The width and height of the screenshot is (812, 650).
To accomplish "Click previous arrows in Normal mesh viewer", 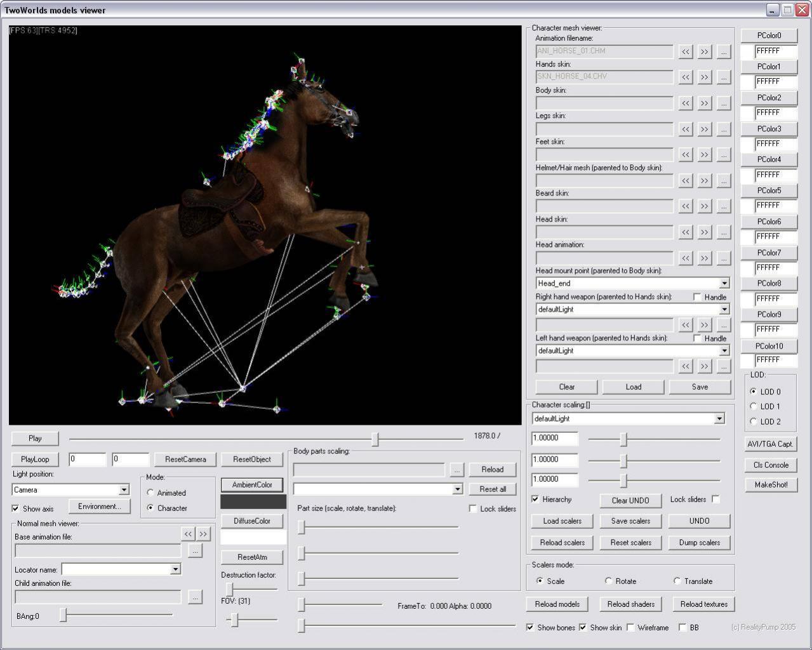I will click(188, 534).
